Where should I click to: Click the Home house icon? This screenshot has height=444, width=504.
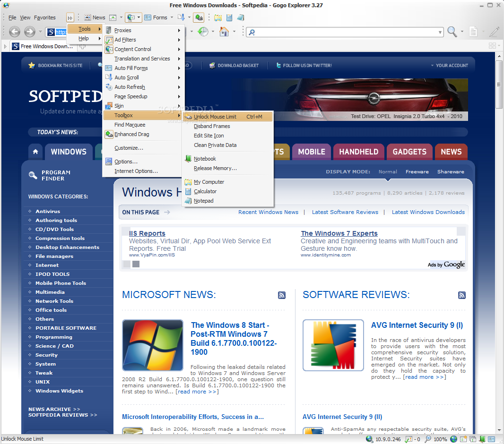224,32
